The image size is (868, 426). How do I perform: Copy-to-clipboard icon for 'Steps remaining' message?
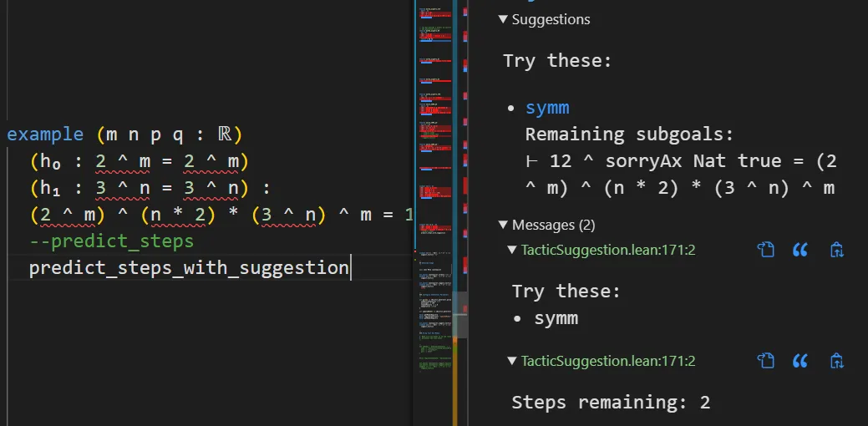tap(836, 362)
